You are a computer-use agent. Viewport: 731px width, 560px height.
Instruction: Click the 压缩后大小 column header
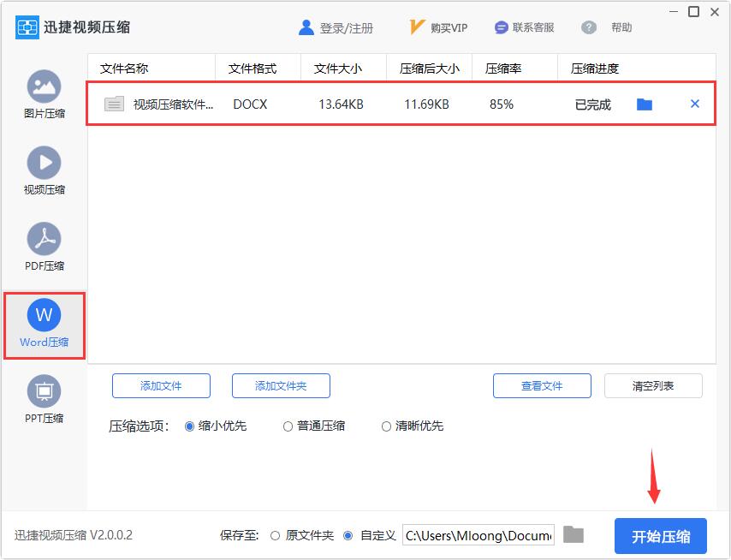pyautogui.click(x=430, y=69)
